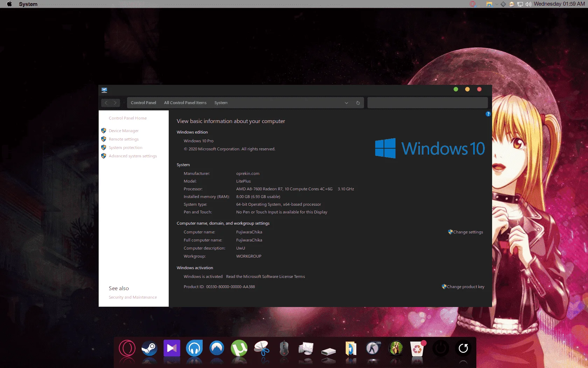This screenshot has height=368, width=588.
Task: Click the computer description value UwU
Action: click(240, 248)
